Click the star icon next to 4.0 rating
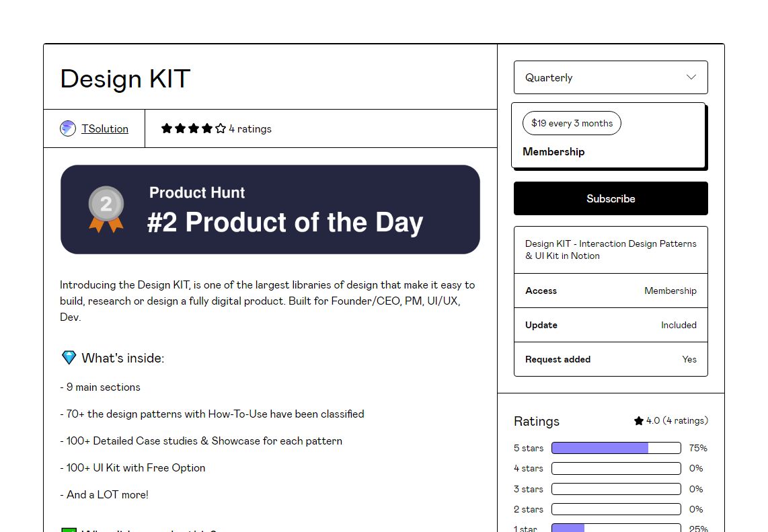The width and height of the screenshot is (768, 532). 639,420
